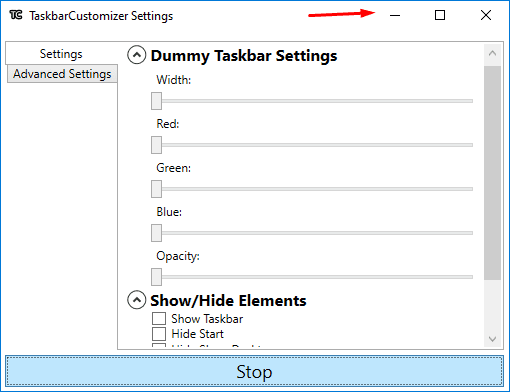510x392 pixels.
Task: Maximize the TaskbarCustomizer Settings window
Action: coord(440,15)
